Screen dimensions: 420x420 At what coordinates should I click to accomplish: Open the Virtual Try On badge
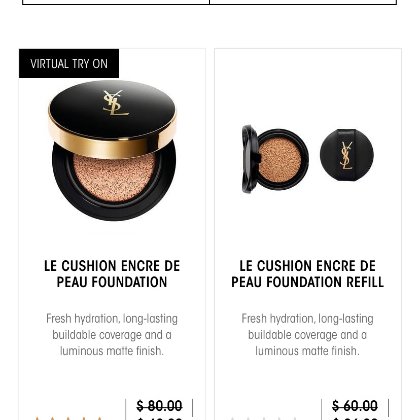(x=69, y=63)
